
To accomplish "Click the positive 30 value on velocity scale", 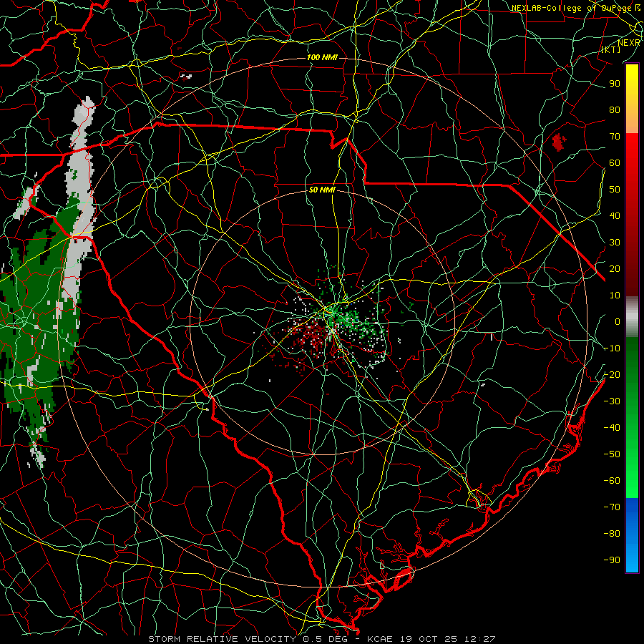I will coord(615,243).
